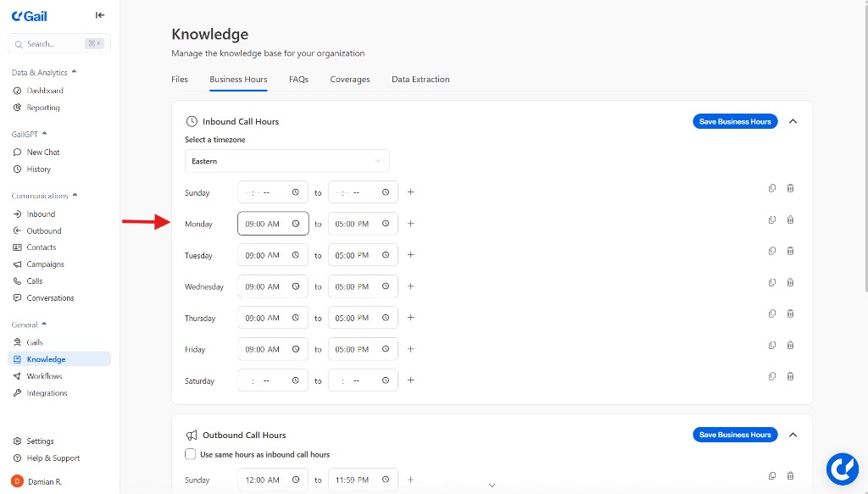Add a time slot with Thursday's plus icon

(x=410, y=318)
